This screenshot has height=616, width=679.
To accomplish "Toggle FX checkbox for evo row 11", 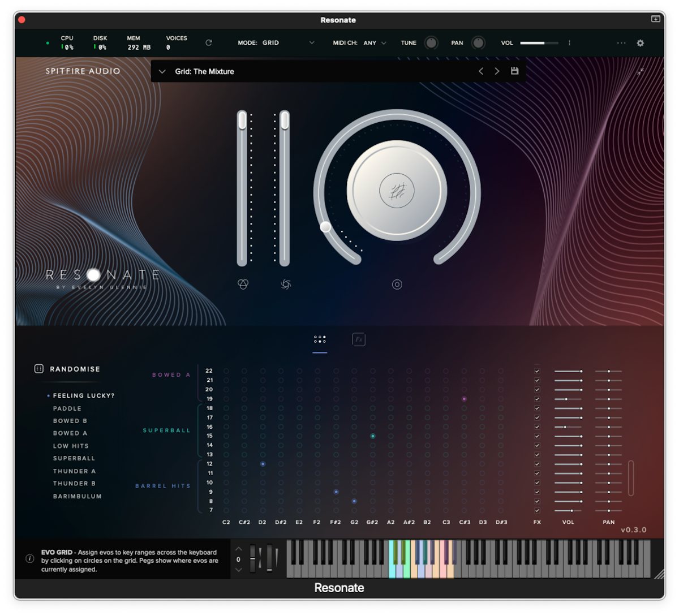I will pos(537,473).
